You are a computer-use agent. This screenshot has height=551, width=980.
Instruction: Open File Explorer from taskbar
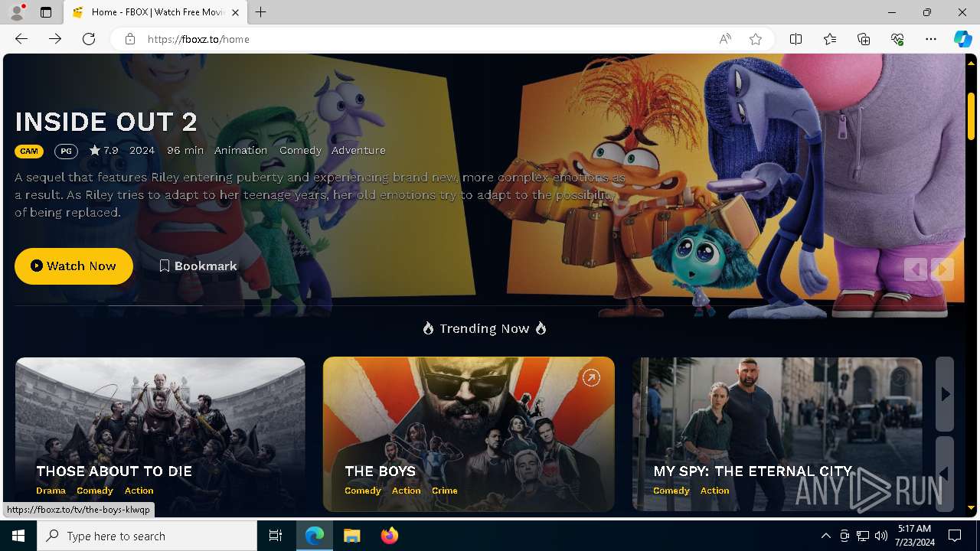(x=352, y=536)
